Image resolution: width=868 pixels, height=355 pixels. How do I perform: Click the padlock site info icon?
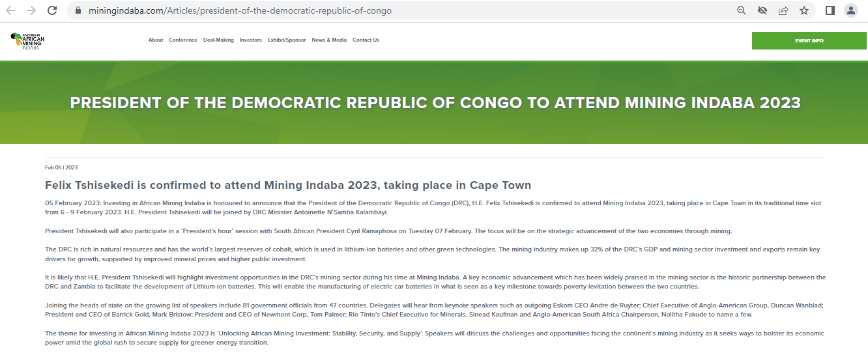click(x=78, y=10)
